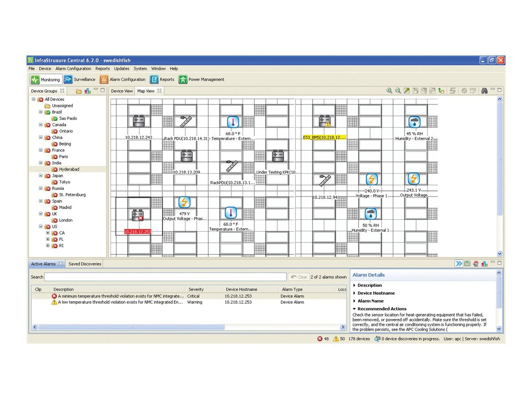Switch to the Saved Discoveries tab
Screen dimensions: 532x399
85,263
